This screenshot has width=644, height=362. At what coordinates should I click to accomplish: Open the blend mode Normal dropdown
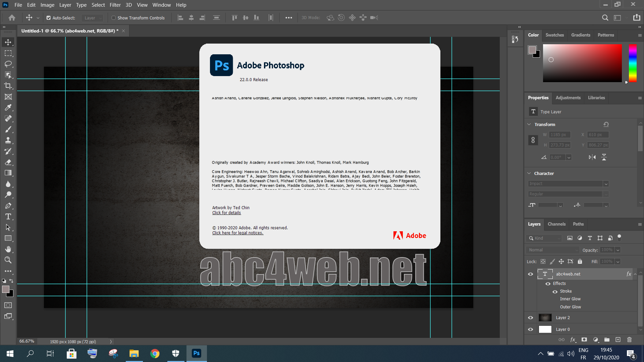(552, 250)
